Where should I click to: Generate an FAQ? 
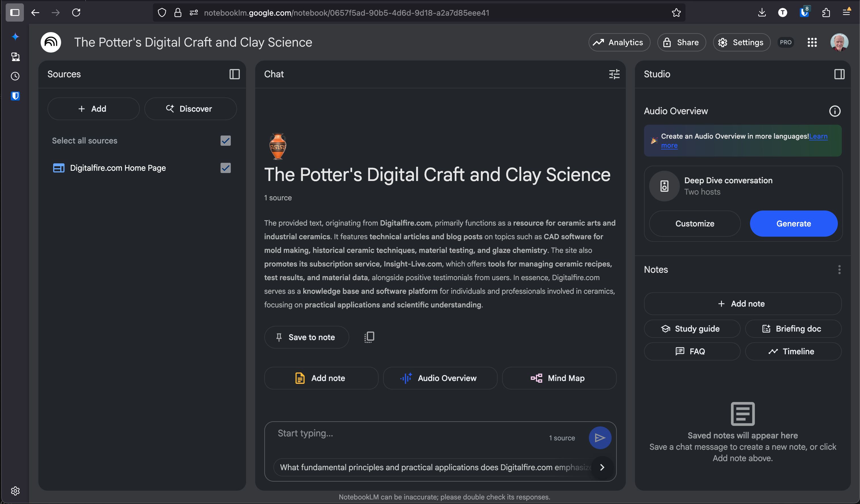click(692, 351)
